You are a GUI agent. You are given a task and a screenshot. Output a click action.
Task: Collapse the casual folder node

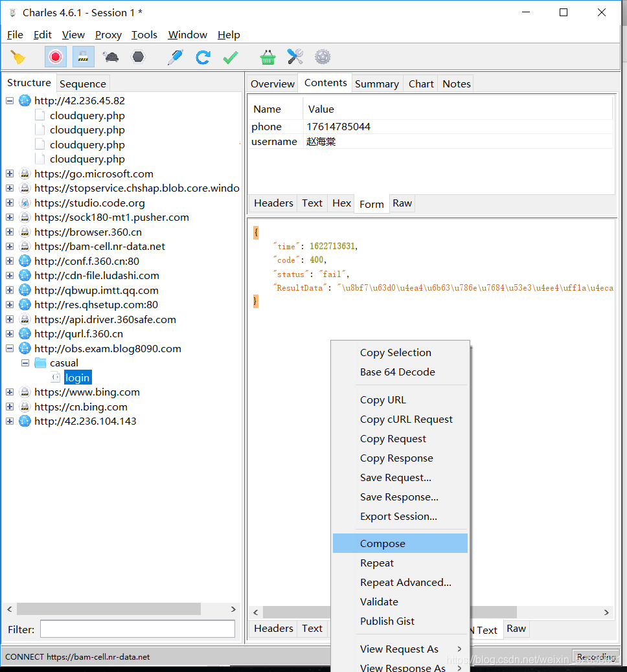pyautogui.click(x=25, y=363)
